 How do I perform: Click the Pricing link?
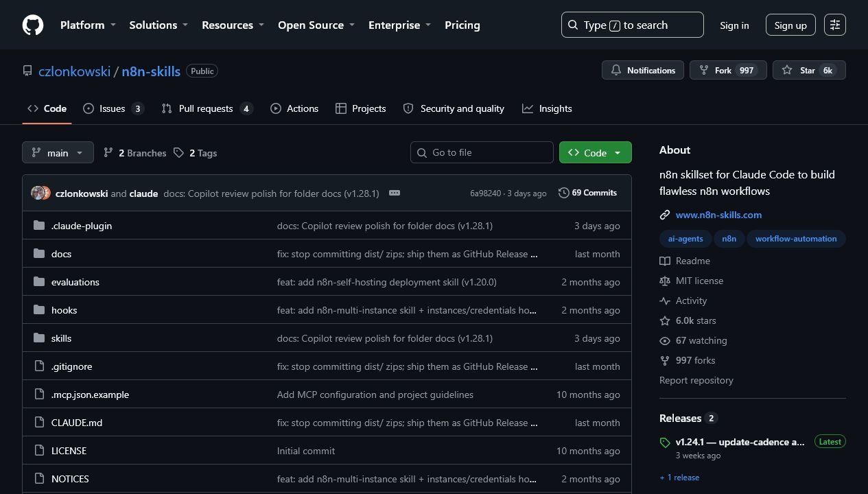462,25
